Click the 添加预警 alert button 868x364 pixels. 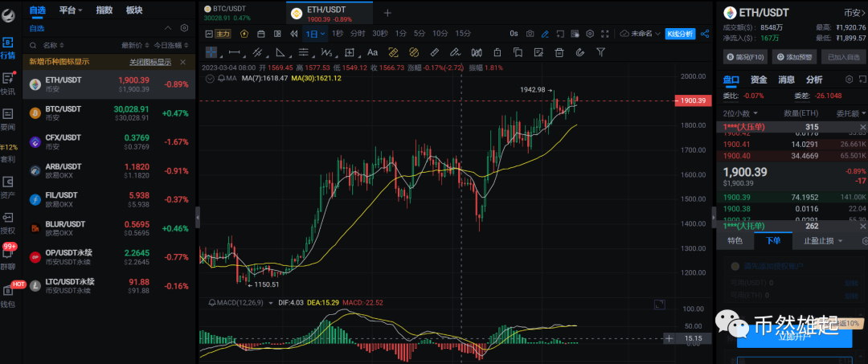pyautogui.click(x=795, y=56)
